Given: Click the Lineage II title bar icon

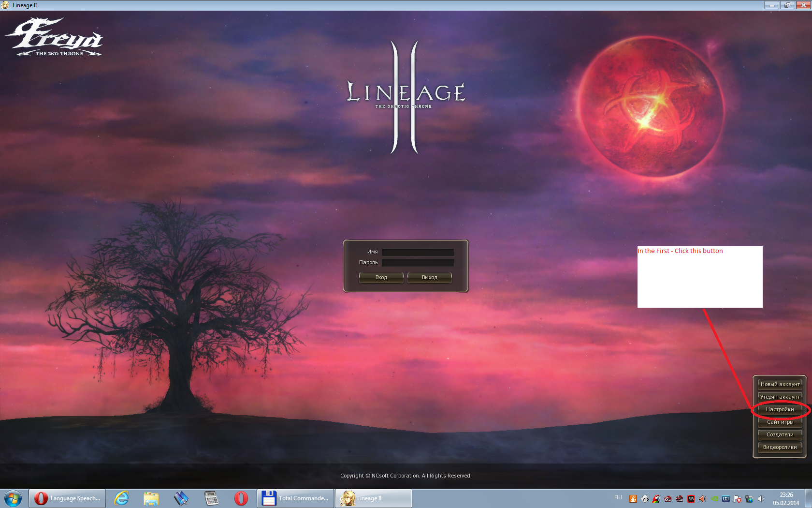Looking at the screenshot, I should pos(5,5).
